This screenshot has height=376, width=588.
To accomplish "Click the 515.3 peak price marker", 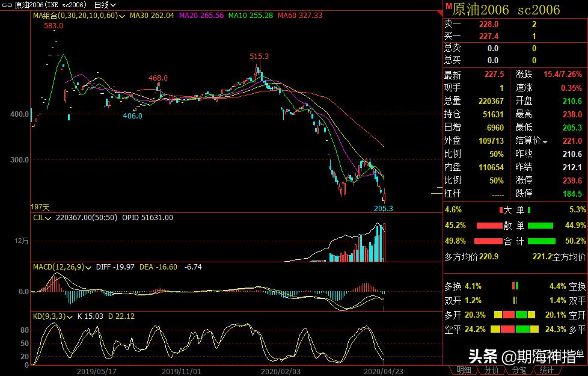I will pyautogui.click(x=259, y=57).
